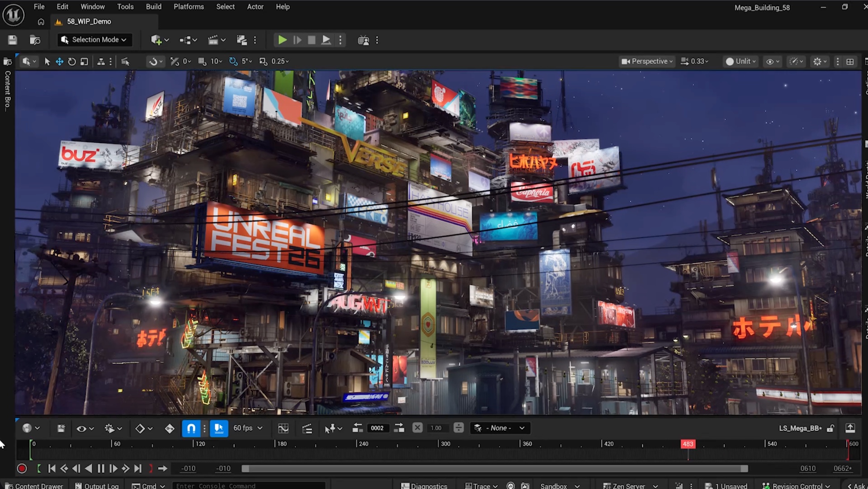Screen dimensions: 868x489
Task: Open the Blueprints dropdown in the toolbar
Action: 189,40
